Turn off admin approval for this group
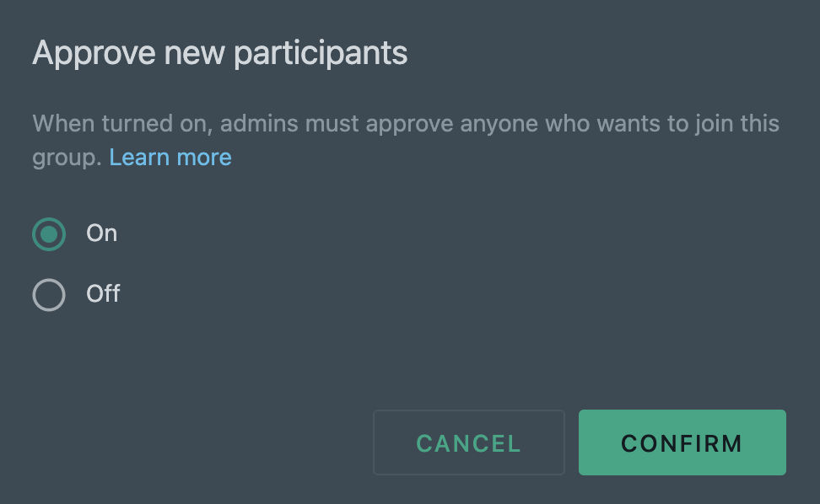The height and width of the screenshot is (504, 820). [48, 295]
